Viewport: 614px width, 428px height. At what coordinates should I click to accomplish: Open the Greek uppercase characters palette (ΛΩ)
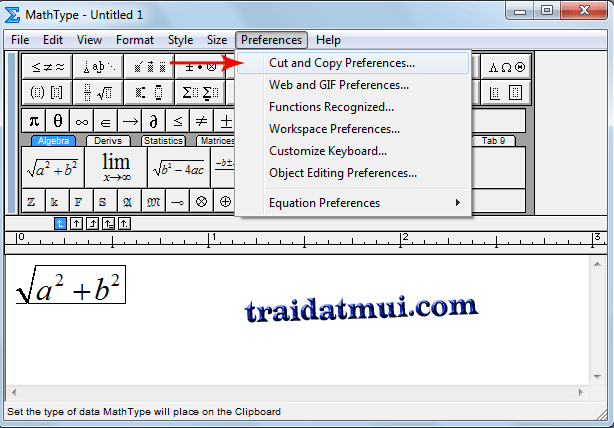tap(506, 67)
